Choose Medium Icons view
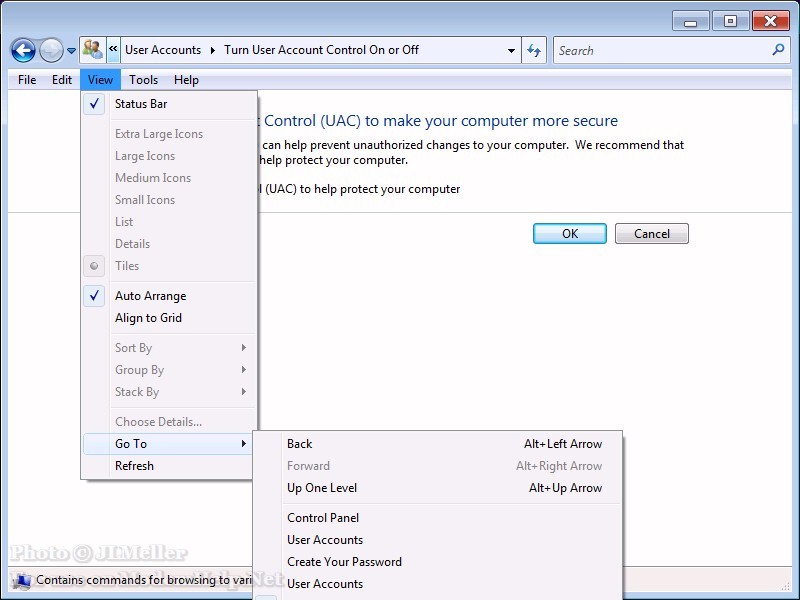 click(169, 178)
